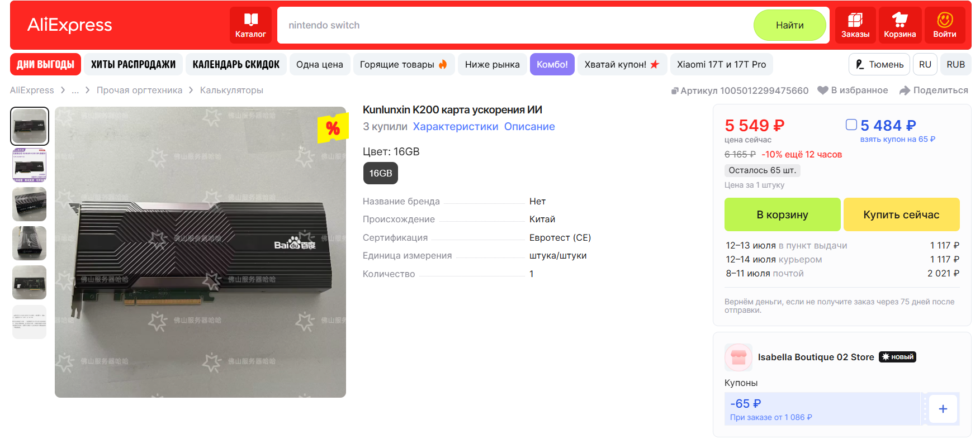
Task: Click the Найти search button
Action: point(790,25)
